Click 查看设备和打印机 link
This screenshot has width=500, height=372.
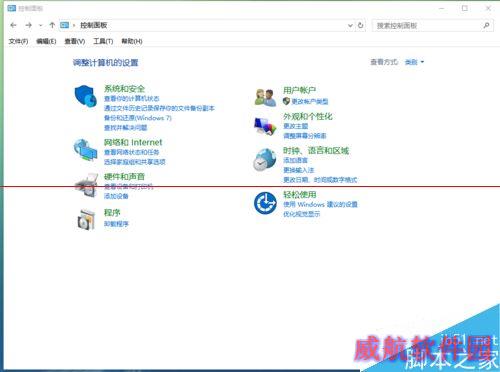[128, 187]
